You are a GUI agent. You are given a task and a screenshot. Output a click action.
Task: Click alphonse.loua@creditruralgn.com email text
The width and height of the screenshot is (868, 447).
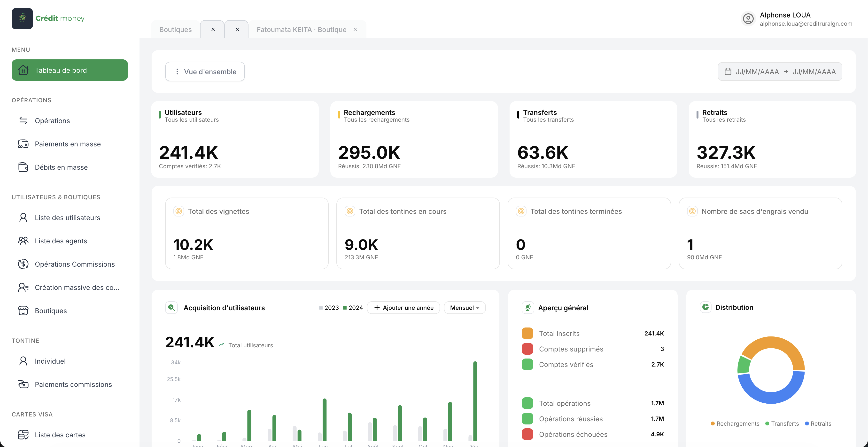click(806, 24)
